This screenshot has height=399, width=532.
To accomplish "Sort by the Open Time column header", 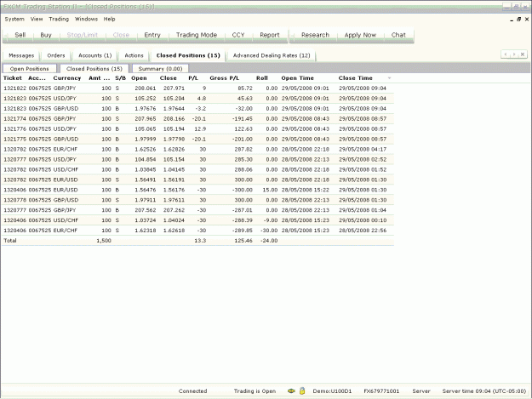I will [298, 78].
